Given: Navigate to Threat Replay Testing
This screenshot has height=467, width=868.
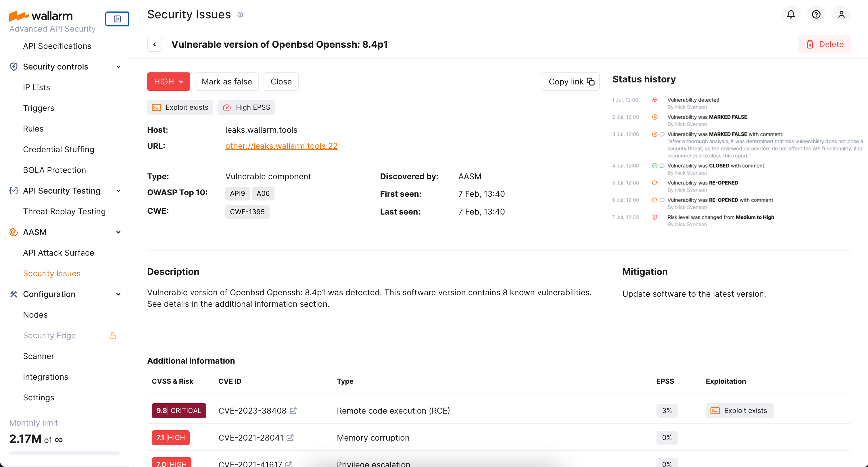Looking at the screenshot, I should coord(64,211).
